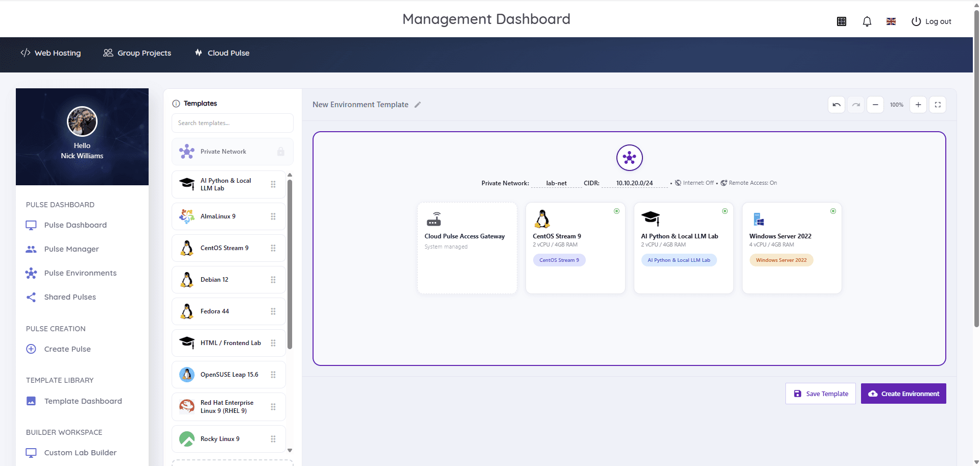The width and height of the screenshot is (980, 466).
Task: Click the CentOS Stream 9 tag badge
Action: tap(559, 260)
